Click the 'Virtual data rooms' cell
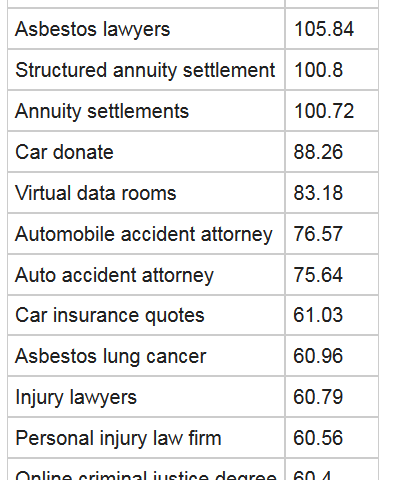 point(146,193)
